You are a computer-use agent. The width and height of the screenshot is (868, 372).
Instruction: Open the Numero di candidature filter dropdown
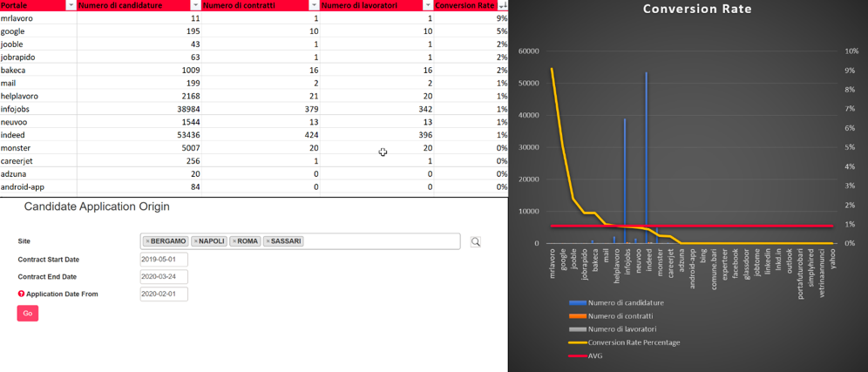point(195,5)
